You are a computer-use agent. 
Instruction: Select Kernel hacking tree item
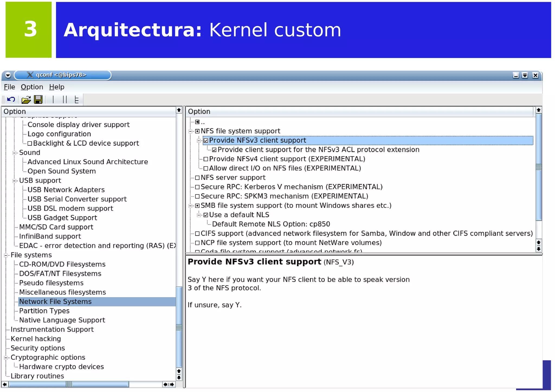click(36, 339)
